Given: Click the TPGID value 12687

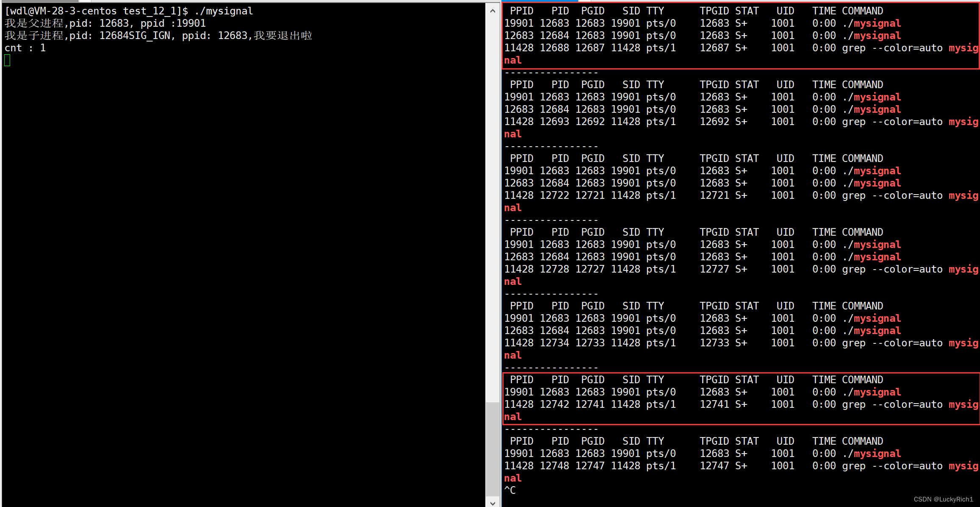Looking at the screenshot, I should point(714,48).
